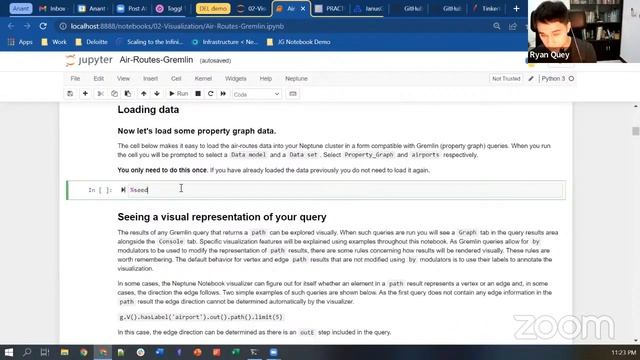Viewport: 640px width, 360px height.
Task: Click the pencil edit icon near Python 3
Action: [531, 78]
